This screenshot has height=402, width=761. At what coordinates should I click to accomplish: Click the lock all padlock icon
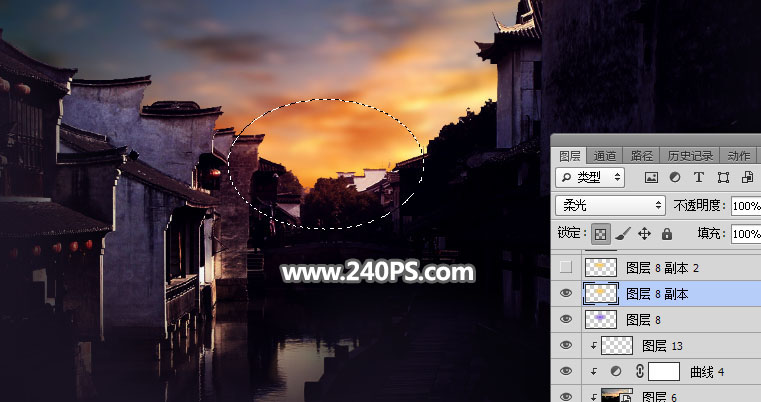[x=667, y=234]
